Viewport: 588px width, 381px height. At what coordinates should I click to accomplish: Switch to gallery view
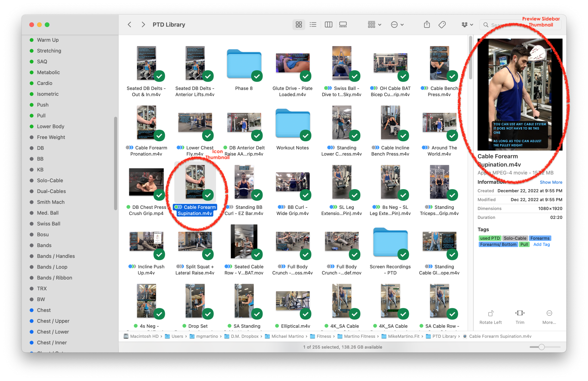pos(343,24)
